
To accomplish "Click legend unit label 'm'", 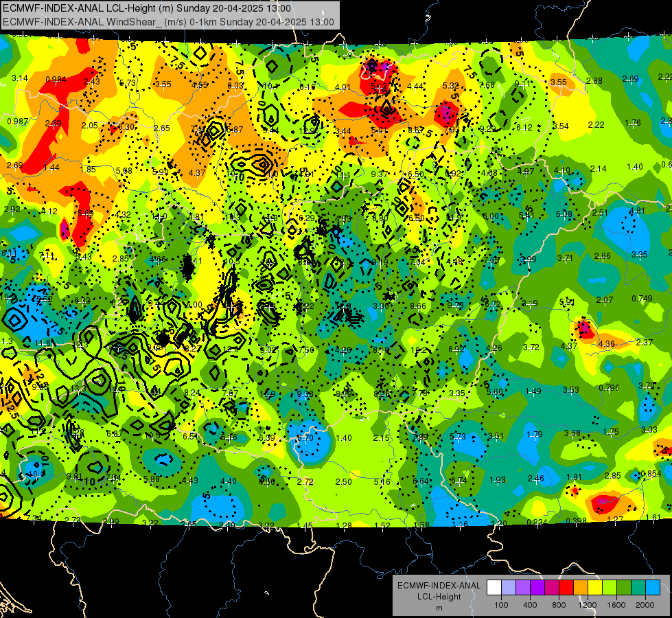I will pyautogui.click(x=439, y=608).
